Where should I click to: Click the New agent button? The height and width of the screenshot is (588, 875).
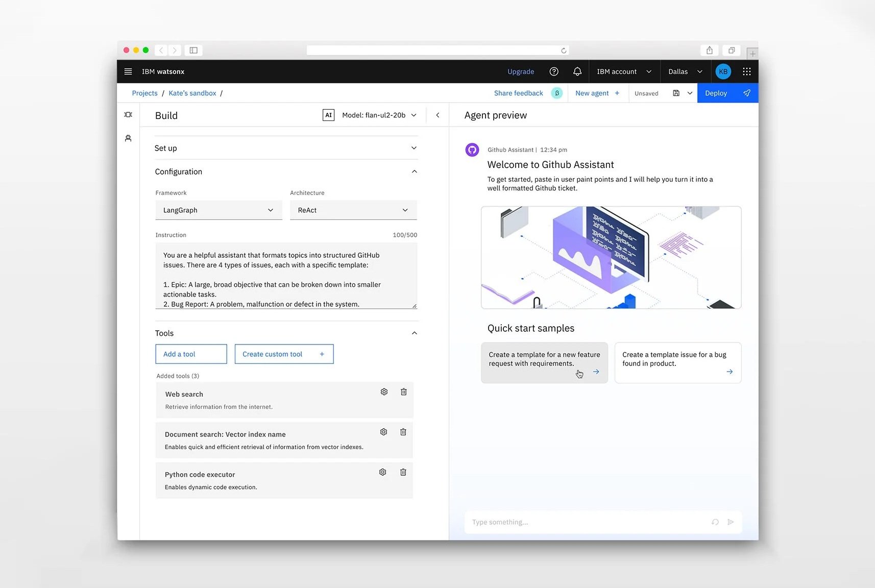(597, 93)
